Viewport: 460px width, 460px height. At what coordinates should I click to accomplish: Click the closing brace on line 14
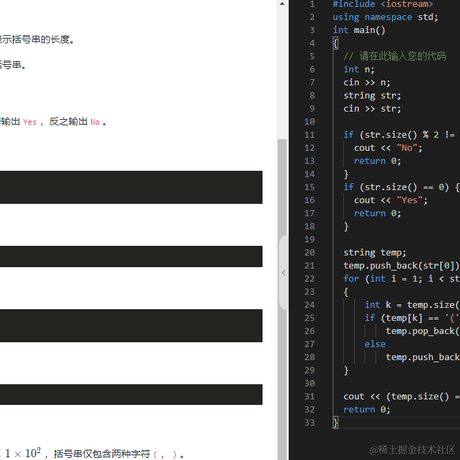[x=346, y=174]
